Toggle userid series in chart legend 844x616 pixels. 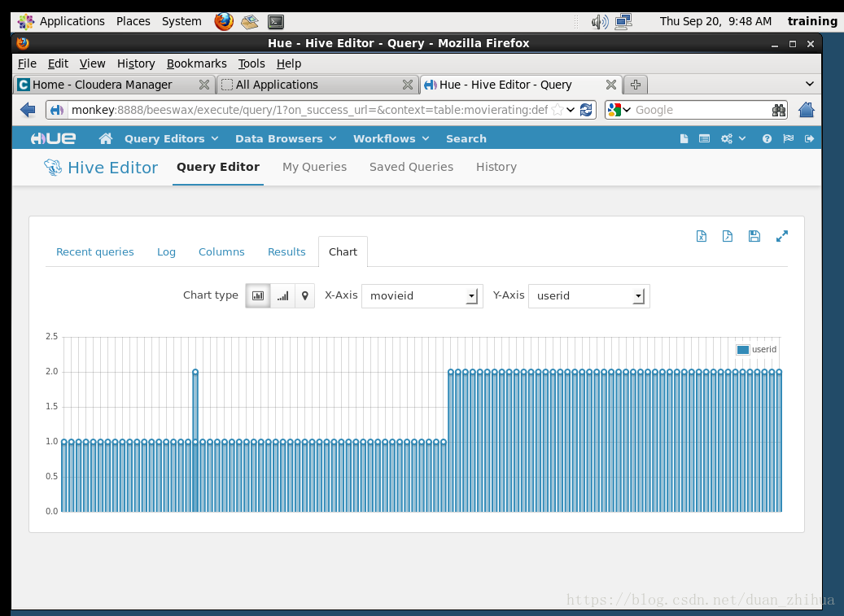coord(757,350)
